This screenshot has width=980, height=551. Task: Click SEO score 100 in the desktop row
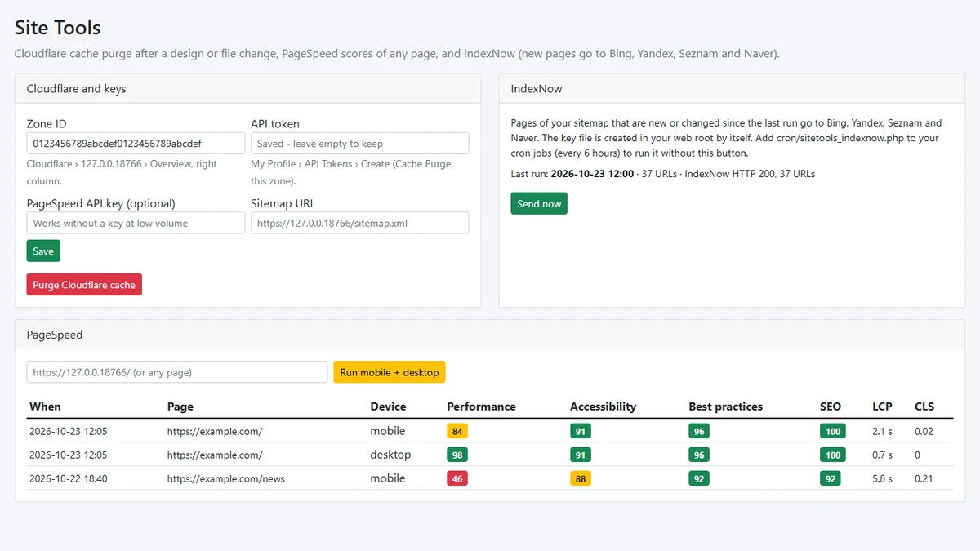[833, 455]
